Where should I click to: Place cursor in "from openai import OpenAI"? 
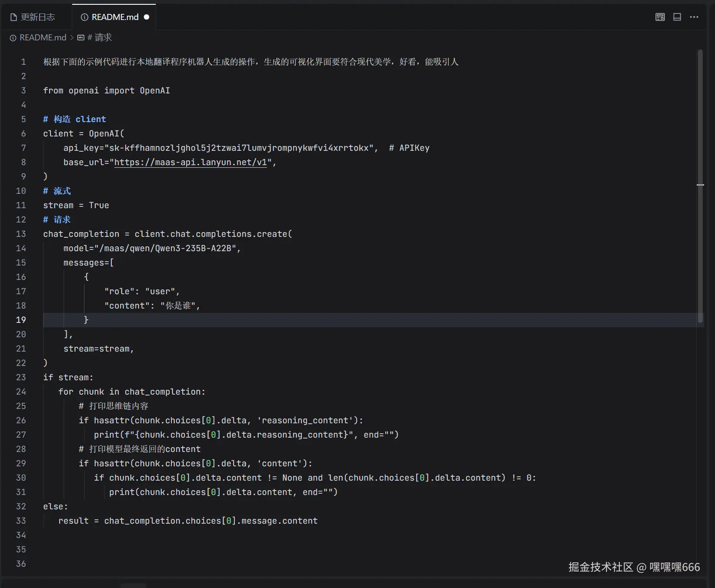(107, 90)
